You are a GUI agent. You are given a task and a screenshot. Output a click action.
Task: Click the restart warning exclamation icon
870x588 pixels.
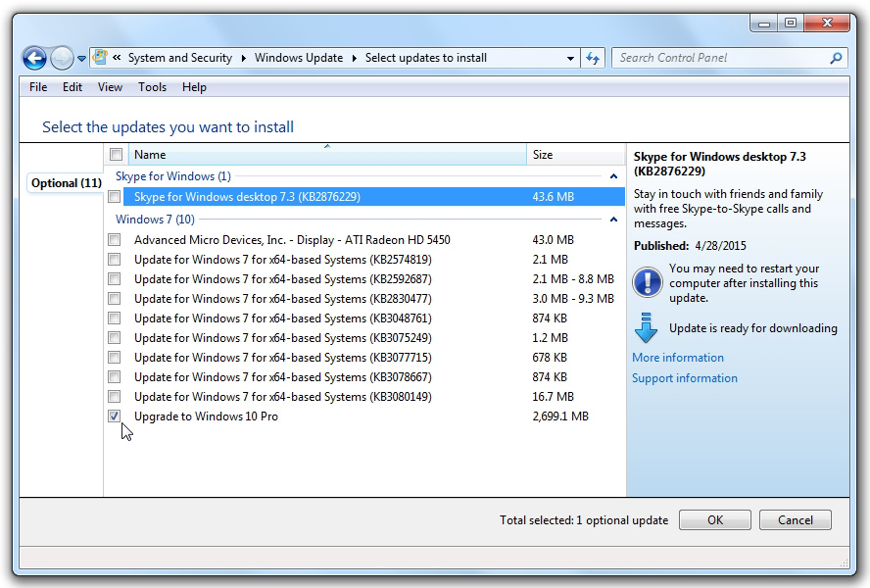[647, 282]
